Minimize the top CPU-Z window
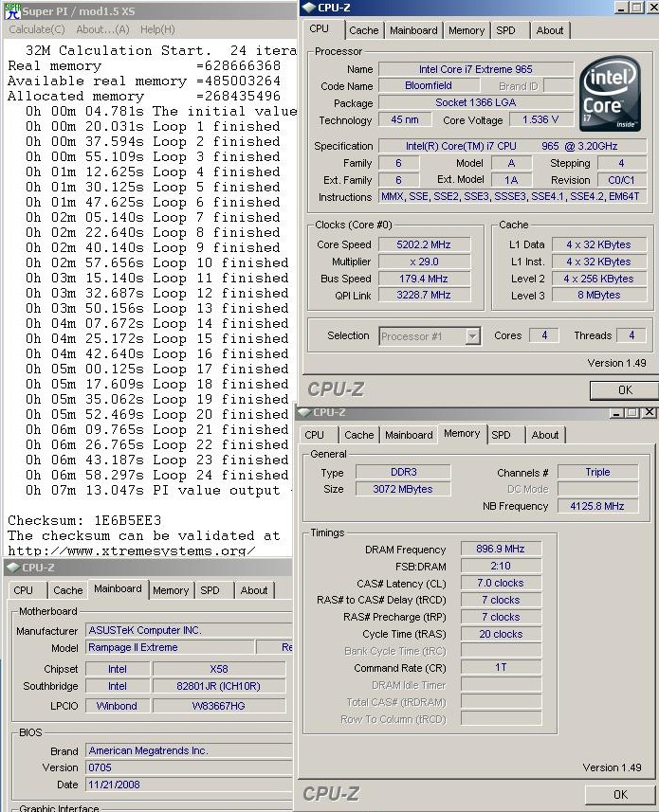Viewport: 659px width, 812px height. tap(622, 8)
